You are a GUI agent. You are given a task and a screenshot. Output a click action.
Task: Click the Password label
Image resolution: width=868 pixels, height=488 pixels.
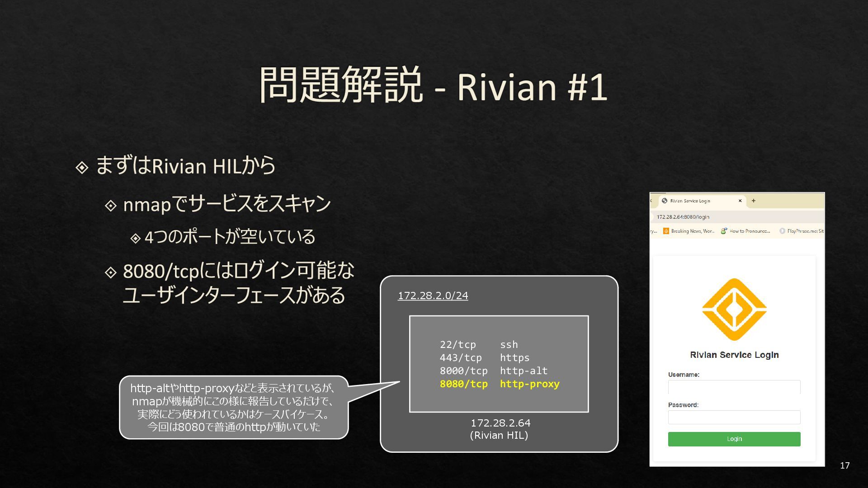tap(683, 405)
